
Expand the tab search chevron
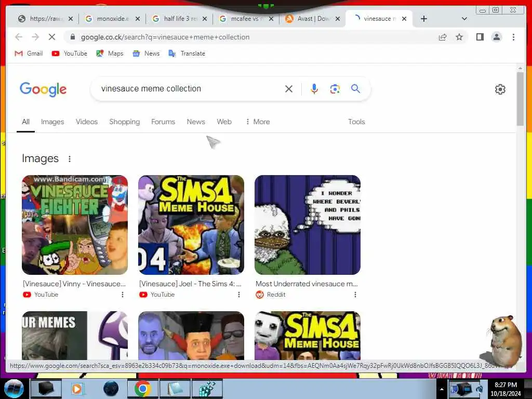pyautogui.click(x=464, y=19)
